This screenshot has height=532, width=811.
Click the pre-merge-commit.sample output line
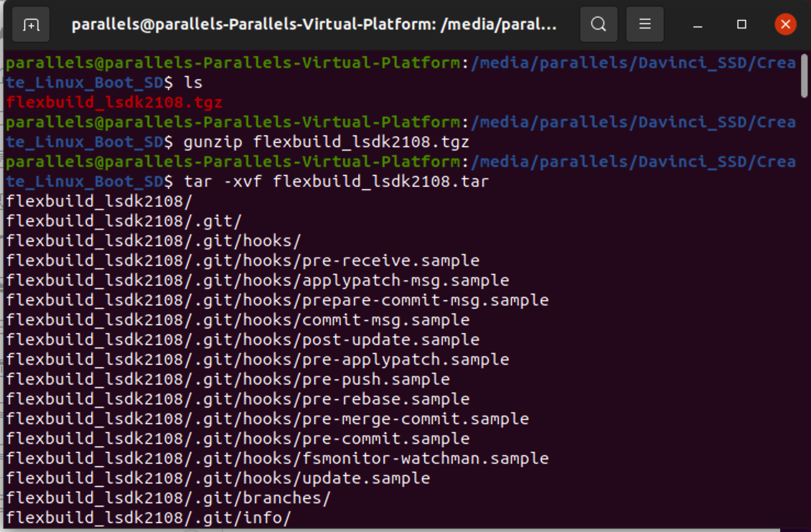[267, 419]
